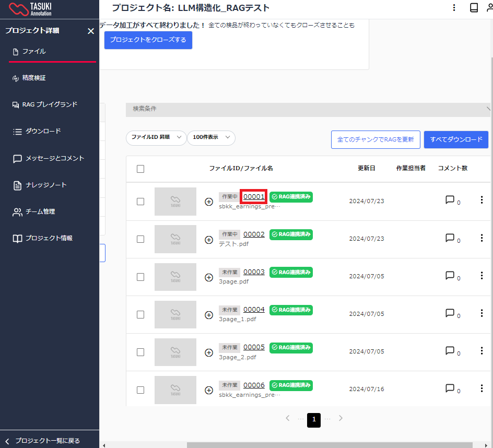Click the RAG連携済み badge on row 00001
493x448 pixels.
pos(291,197)
